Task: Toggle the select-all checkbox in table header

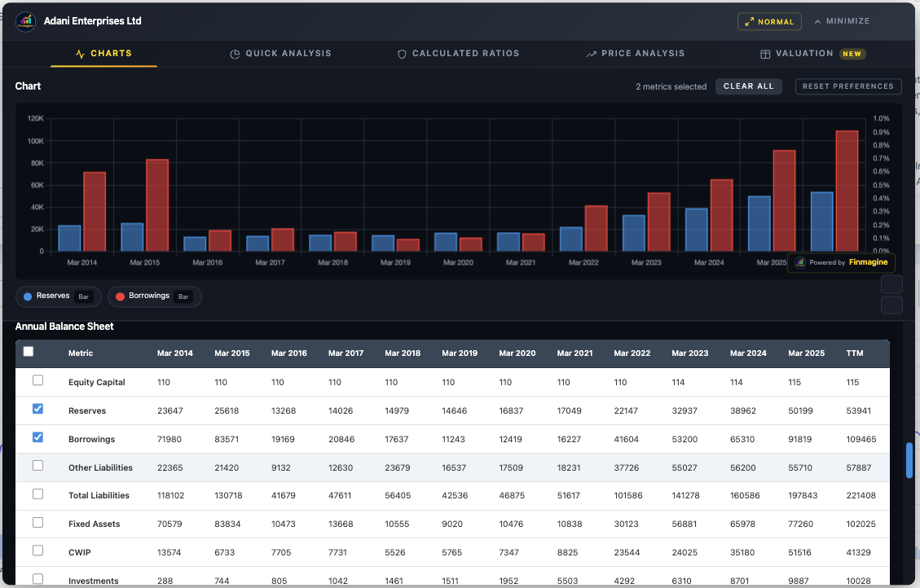Action: pyautogui.click(x=29, y=352)
